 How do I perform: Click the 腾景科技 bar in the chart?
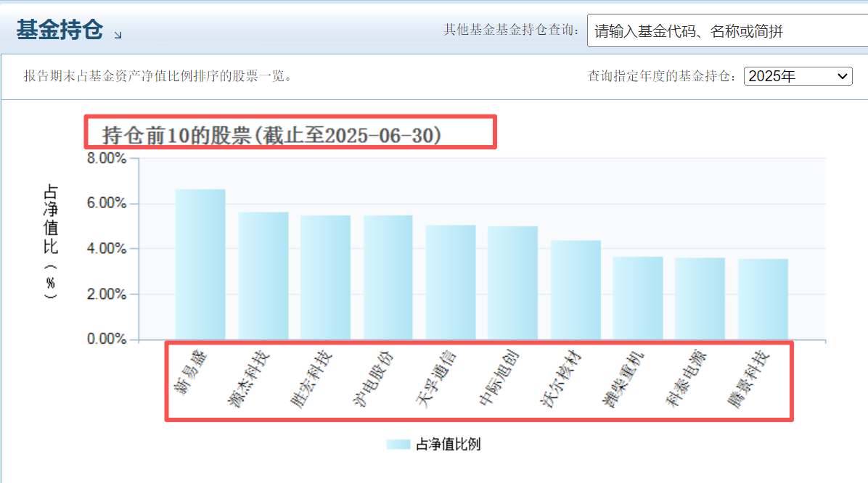tap(763, 300)
